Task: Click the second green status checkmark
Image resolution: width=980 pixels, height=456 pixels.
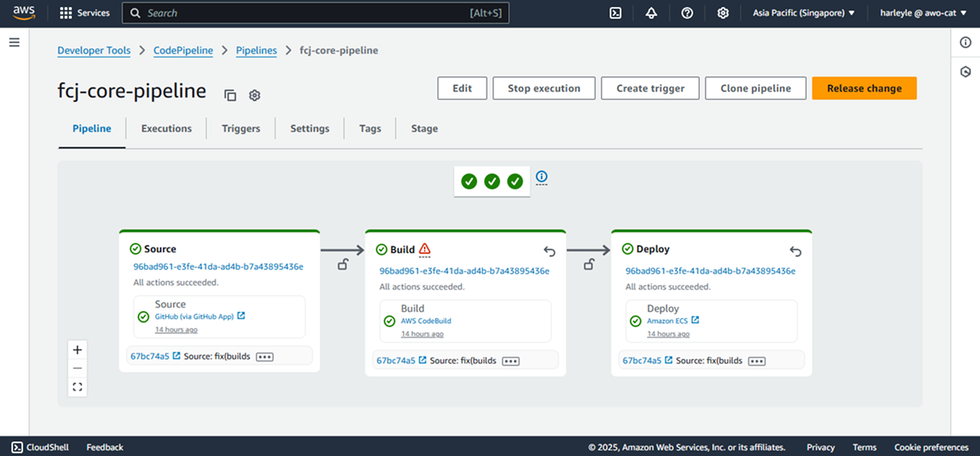Action: click(492, 181)
